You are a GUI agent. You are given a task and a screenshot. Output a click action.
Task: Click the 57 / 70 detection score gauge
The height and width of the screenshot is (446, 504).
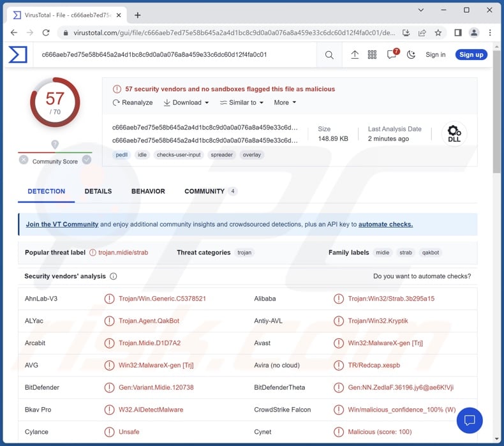55,103
